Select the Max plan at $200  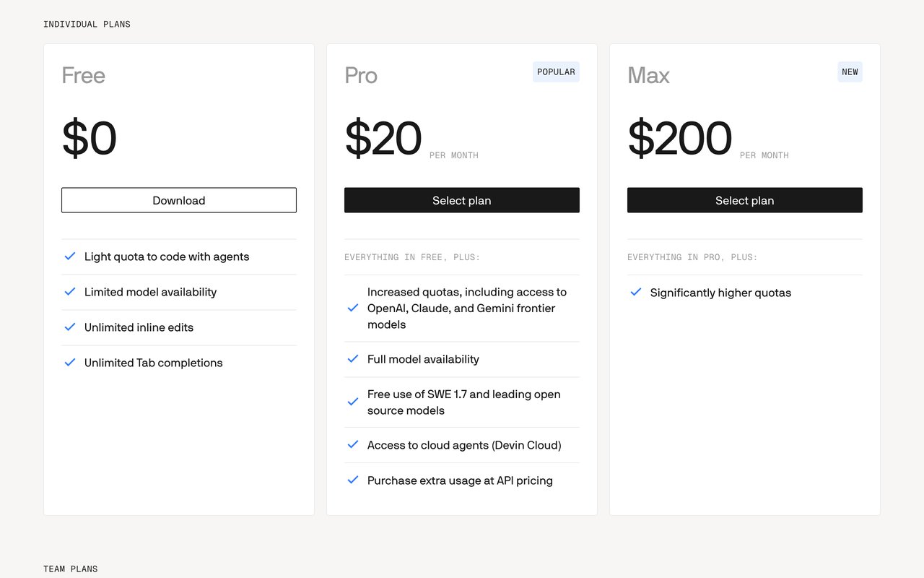pos(745,200)
